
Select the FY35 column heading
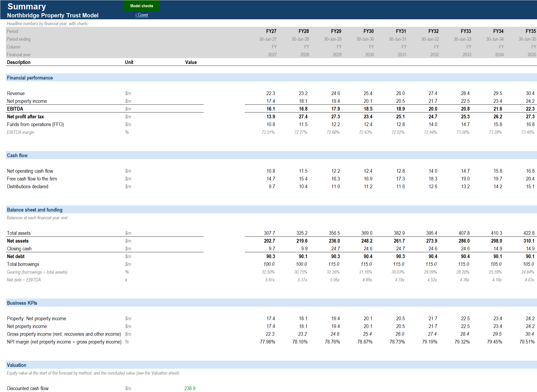[x=531, y=31]
